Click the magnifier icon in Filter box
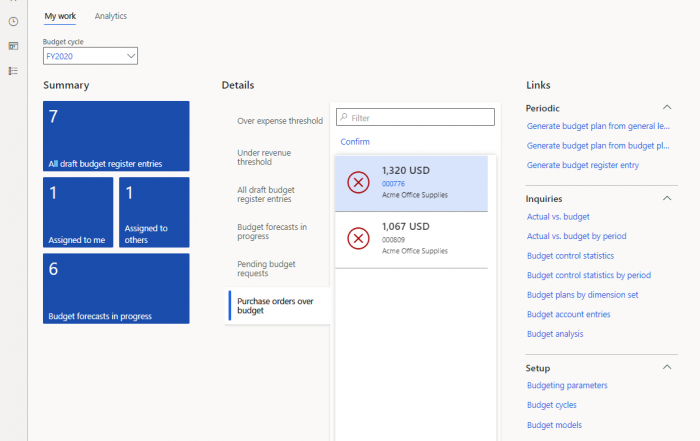 (x=344, y=117)
